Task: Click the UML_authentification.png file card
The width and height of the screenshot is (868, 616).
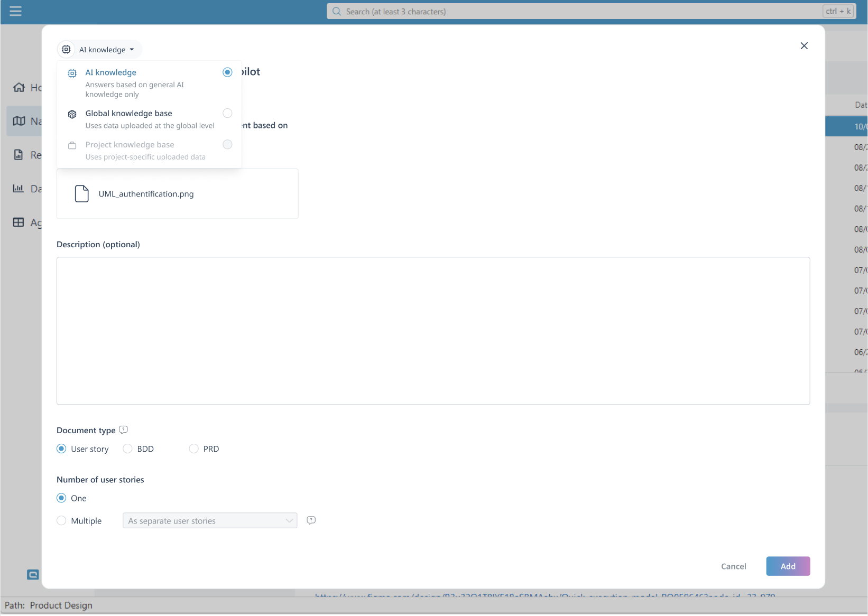Action: (177, 194)
